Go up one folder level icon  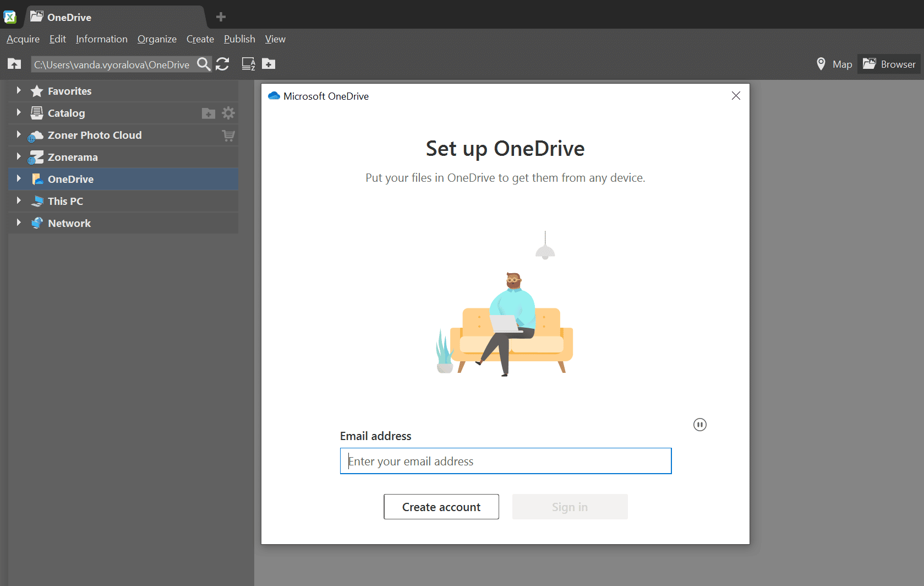tap(14, 64)
